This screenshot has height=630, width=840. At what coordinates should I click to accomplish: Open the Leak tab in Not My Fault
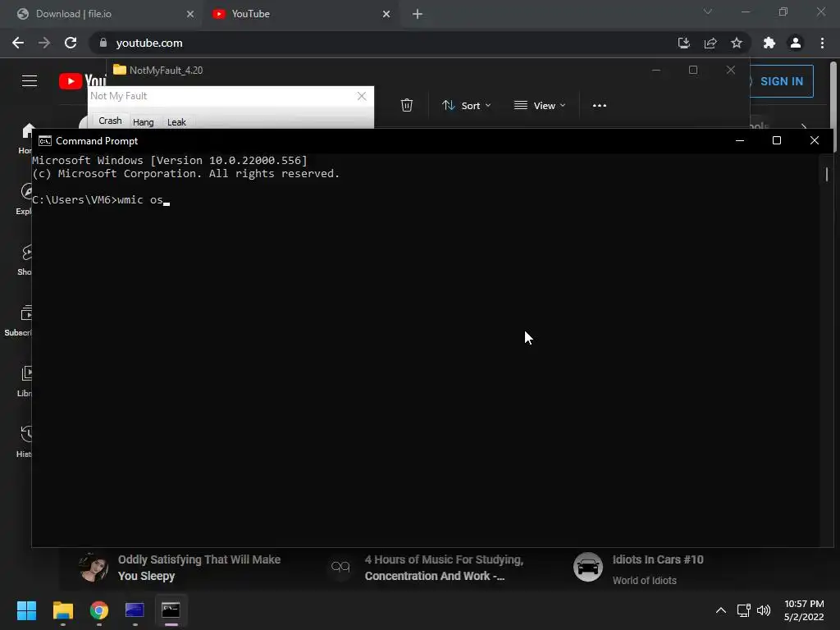[x=176, y=122]
